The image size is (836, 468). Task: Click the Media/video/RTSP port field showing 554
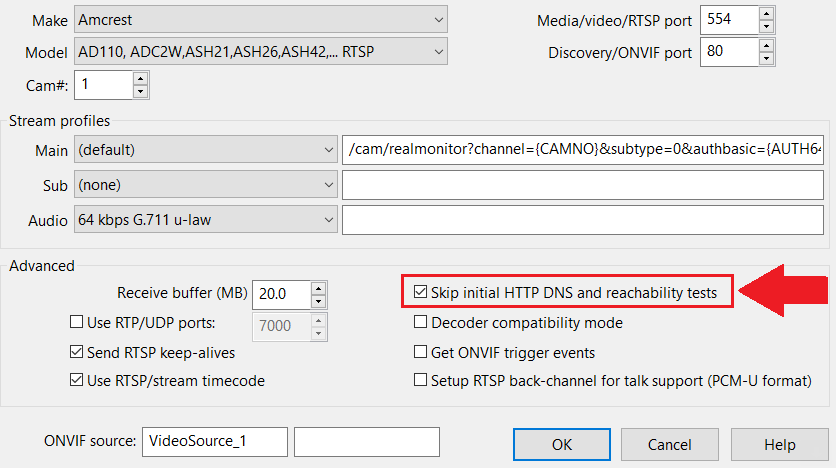[x=729, y=20]
